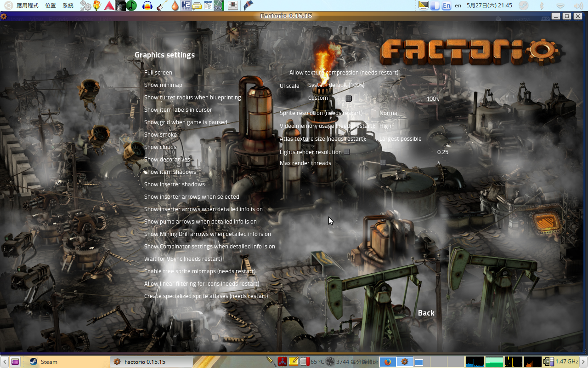Viewport: 588px width, 368px height.
Task: Open Sprite resolution dropdown showing Normal
Action: pos(389,113)
